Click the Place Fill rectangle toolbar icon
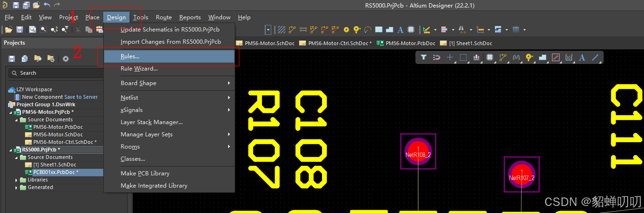644x213 pixels. point(379,30)
